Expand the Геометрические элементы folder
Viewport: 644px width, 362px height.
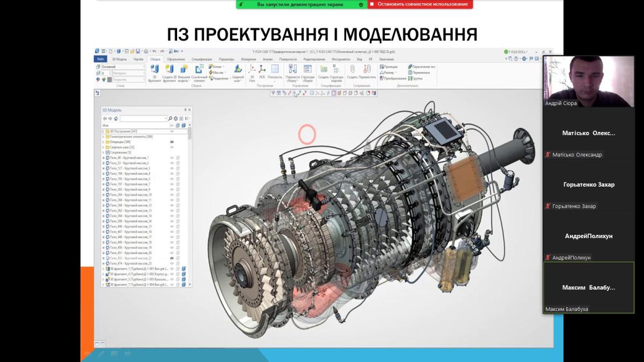pyautogui.click(x=103, y=137)
